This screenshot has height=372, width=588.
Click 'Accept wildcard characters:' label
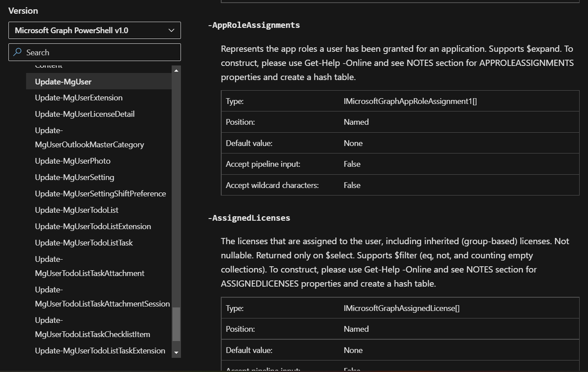tap(272, 185)
